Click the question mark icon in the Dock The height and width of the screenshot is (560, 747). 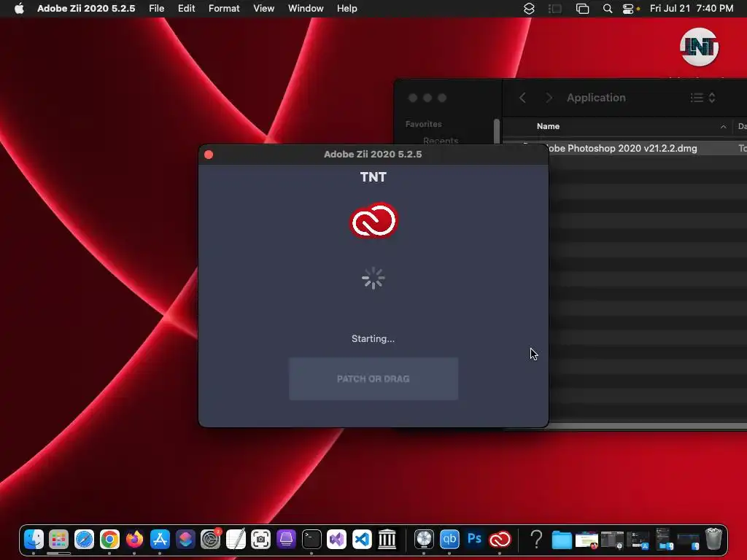(536, 539)
